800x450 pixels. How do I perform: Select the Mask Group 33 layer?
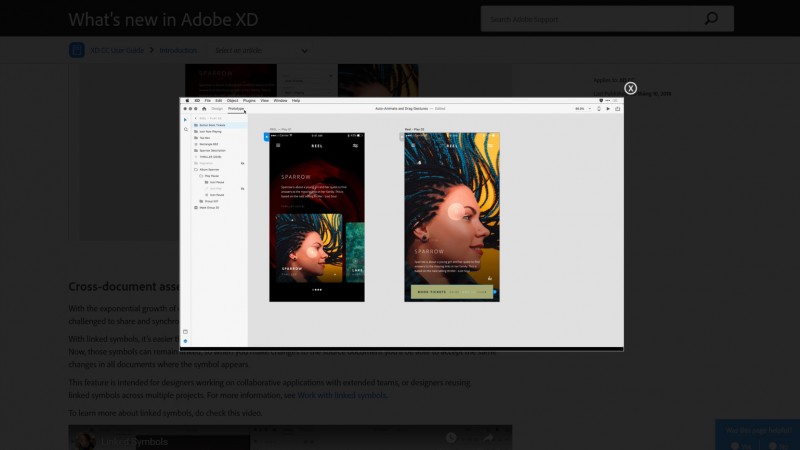coord(219,208)
